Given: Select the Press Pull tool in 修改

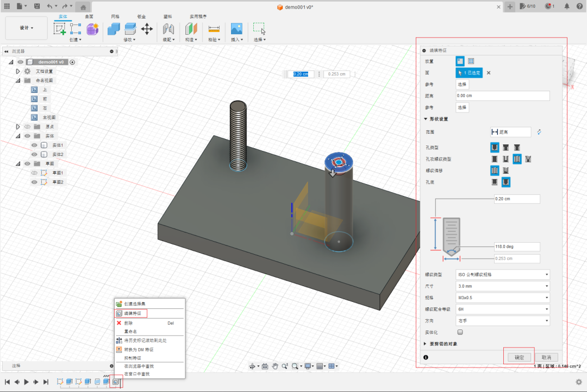Looking at the screenshot, I should 114,29.
